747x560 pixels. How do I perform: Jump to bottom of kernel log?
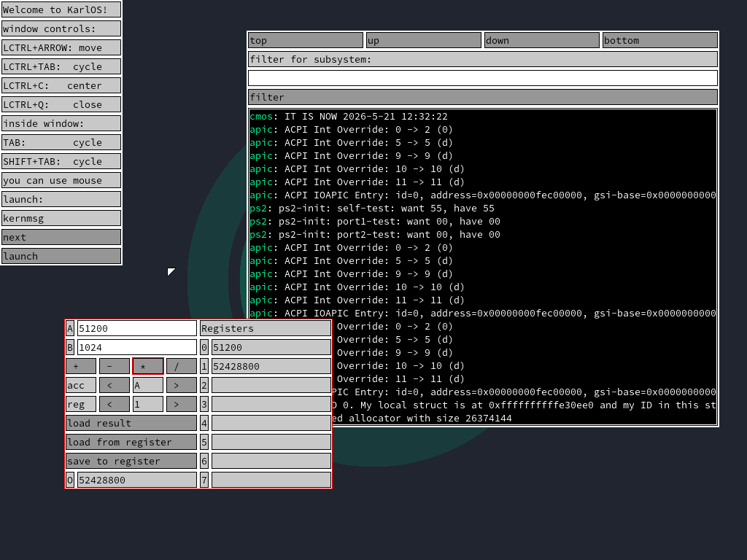point(659,41)
